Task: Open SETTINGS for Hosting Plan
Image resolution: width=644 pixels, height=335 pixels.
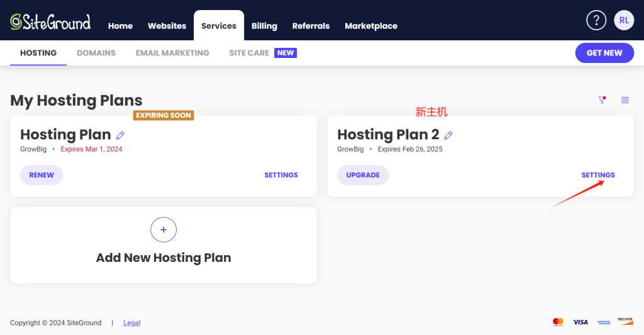Action: coord(281,175)
